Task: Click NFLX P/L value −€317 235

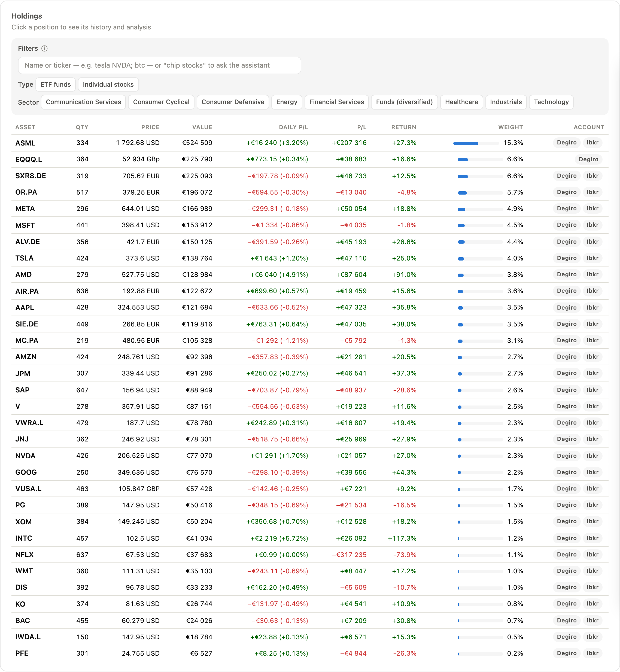Action: tap(349, 555)
